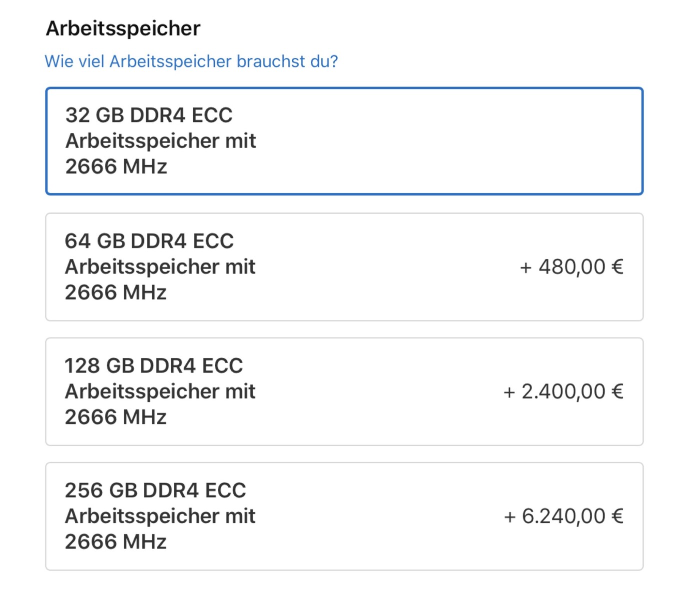
Task: Click '2666 MHz' in the 32 GB option
Action: click(x=116, y=166)
